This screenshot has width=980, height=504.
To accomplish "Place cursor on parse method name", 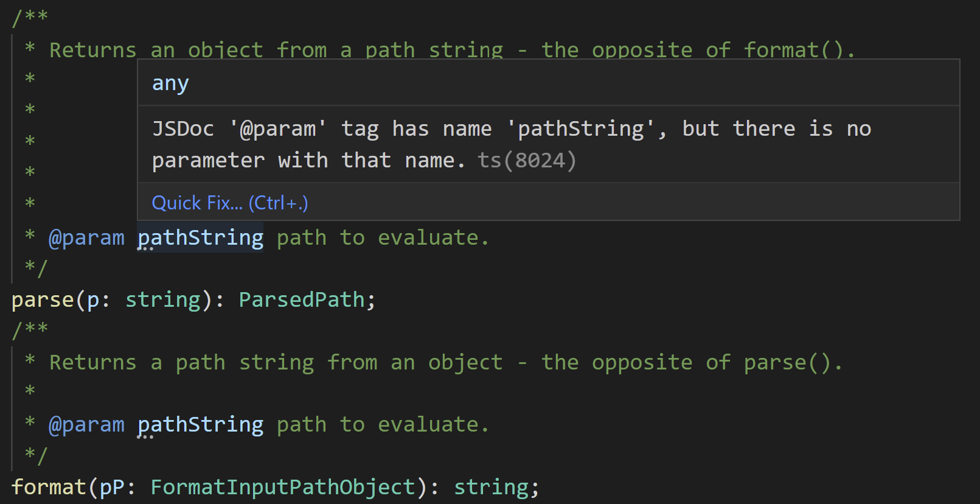I will click(43, 300).
